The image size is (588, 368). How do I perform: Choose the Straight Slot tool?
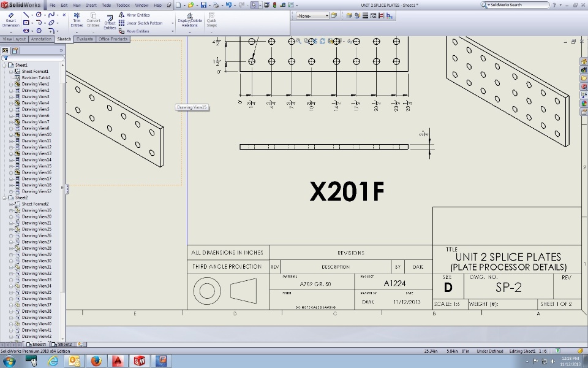(26, 31)
